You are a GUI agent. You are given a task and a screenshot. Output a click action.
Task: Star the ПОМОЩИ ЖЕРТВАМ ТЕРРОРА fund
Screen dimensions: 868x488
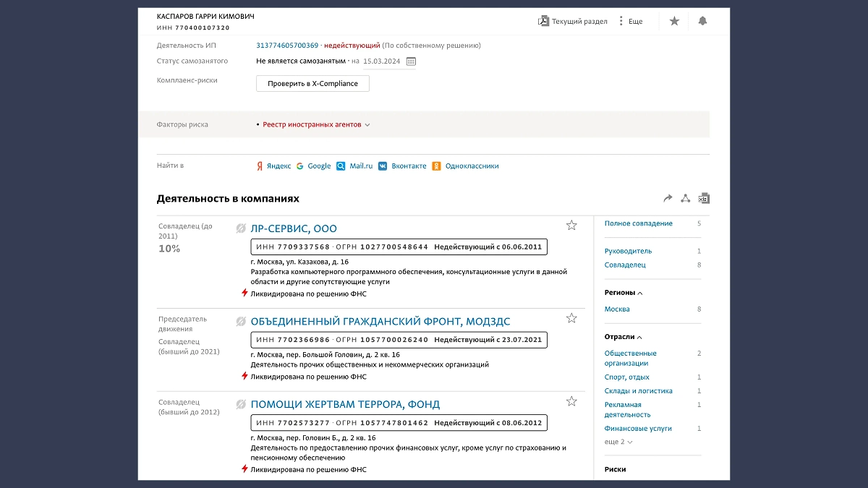(x=571, y=401)
